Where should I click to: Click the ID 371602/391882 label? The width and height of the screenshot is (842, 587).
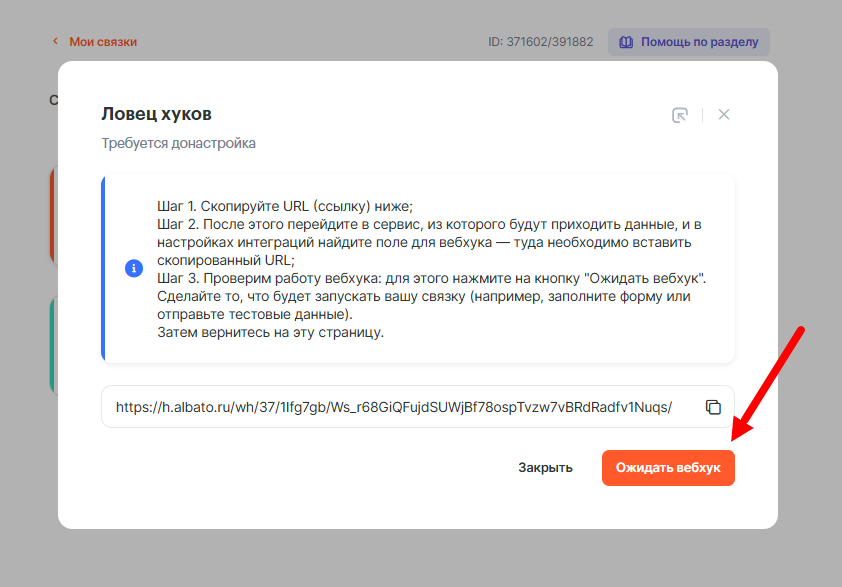540,43
